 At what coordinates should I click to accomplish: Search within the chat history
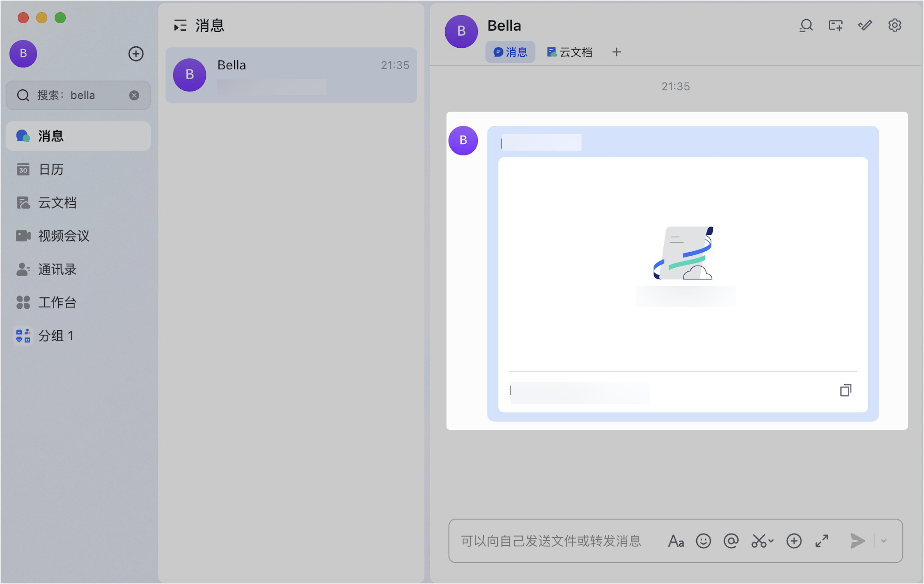[x=806, y=26]
